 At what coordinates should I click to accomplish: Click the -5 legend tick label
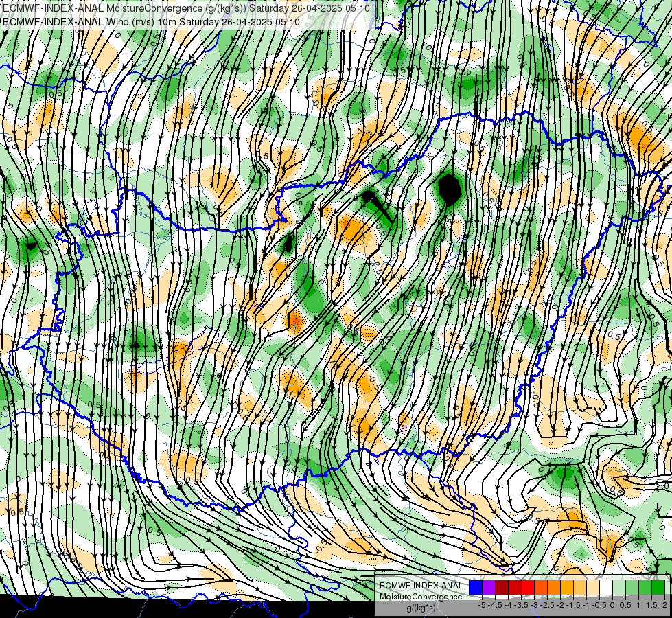(x=482, y=605)
